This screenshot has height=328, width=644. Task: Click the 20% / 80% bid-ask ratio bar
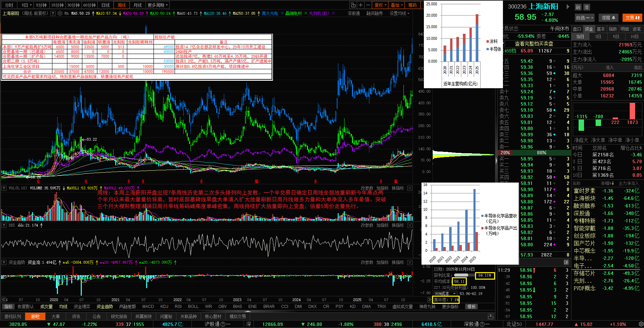point(534,153)
